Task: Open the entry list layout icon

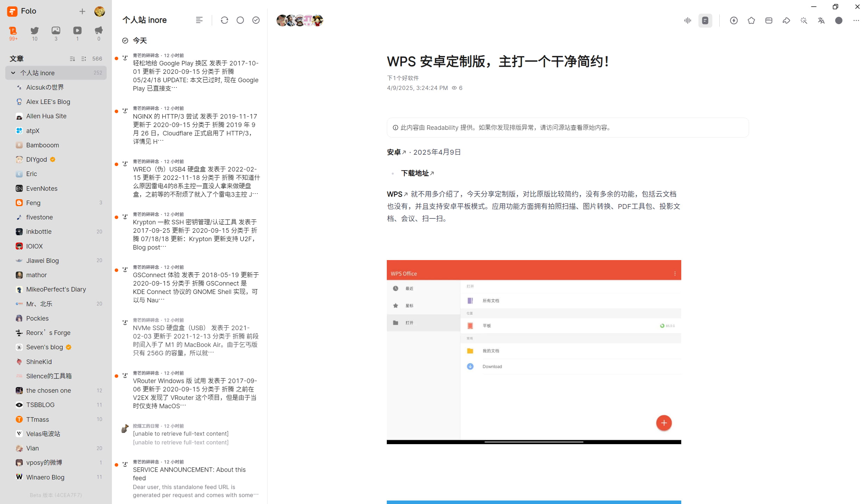Action: click(x=199, y=20)
